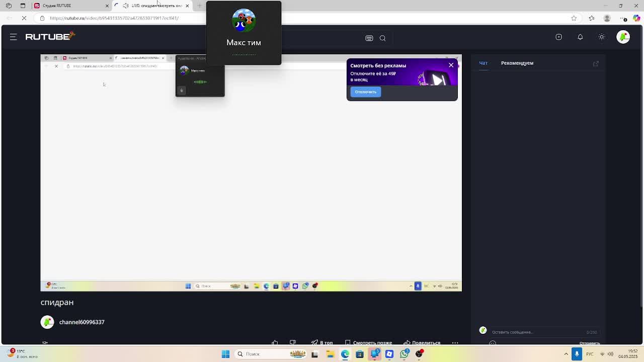Switch to the Студия RUTUBE browser tab

(71, 6)
